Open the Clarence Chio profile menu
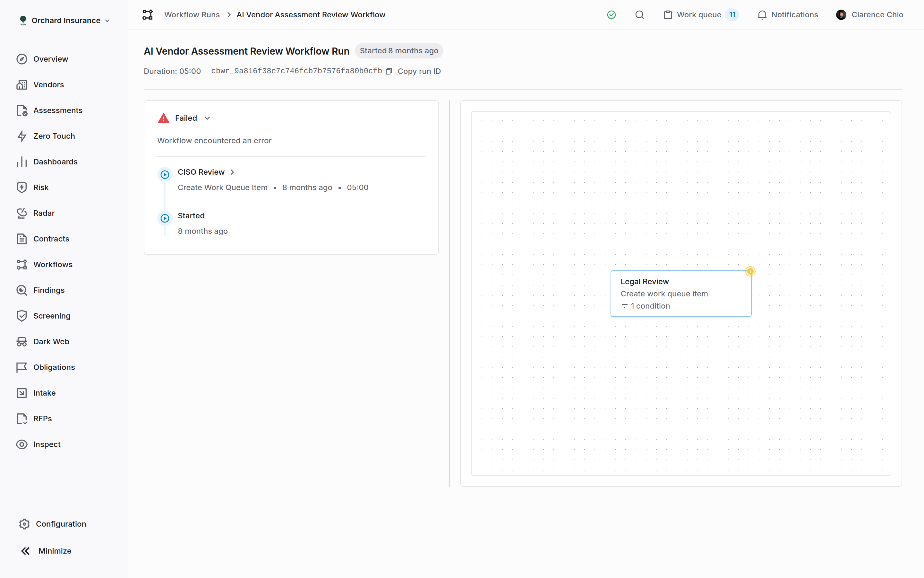The height and width of the screenshot is (578, 924). pos(869,15)
